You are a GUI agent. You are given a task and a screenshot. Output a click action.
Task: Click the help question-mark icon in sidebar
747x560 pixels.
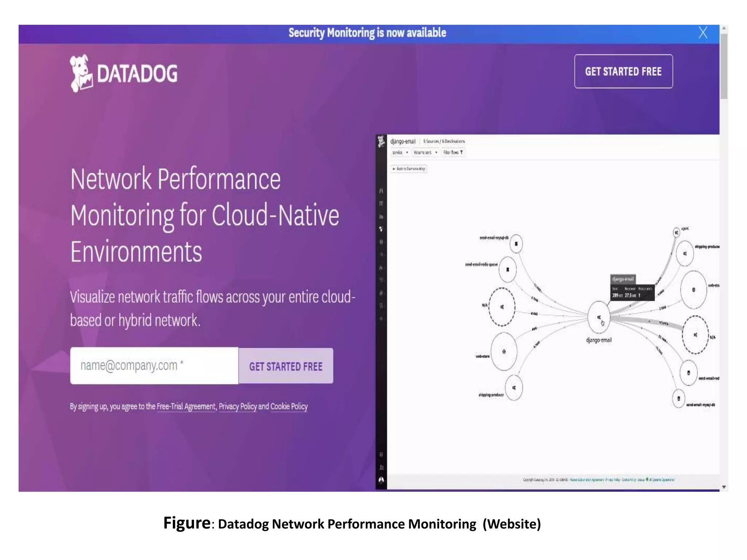pyautogui.click(x=381, y=454)
